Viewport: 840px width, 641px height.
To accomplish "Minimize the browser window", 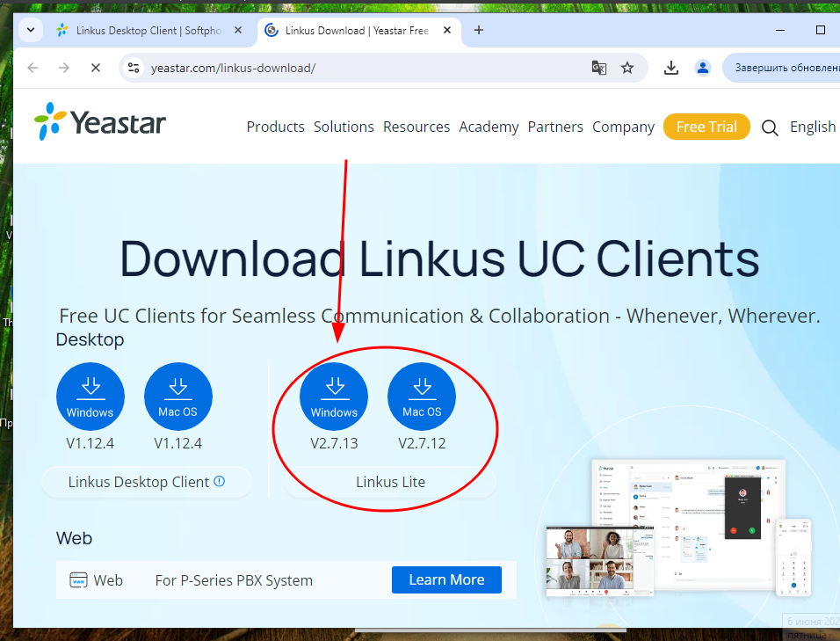I will coord(780,31).
